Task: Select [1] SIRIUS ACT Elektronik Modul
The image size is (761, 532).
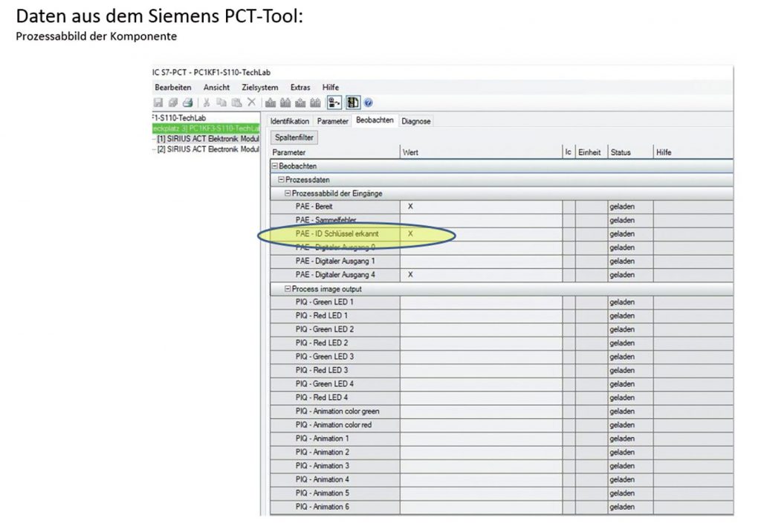Action: tap(207, 139)
